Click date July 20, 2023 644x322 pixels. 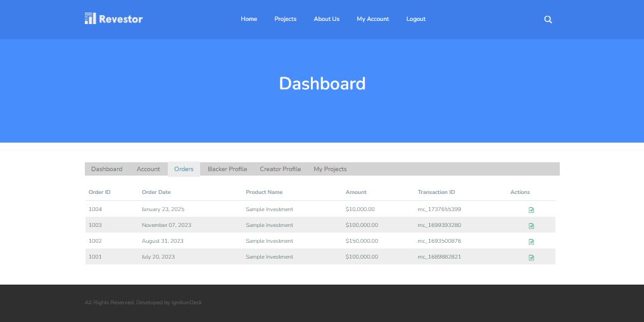click(x=158, y=257)
